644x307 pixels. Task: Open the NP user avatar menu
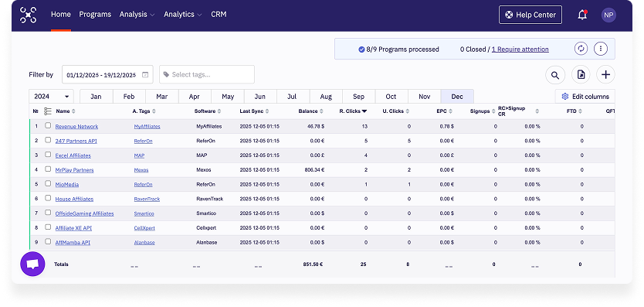pos(608,15)
